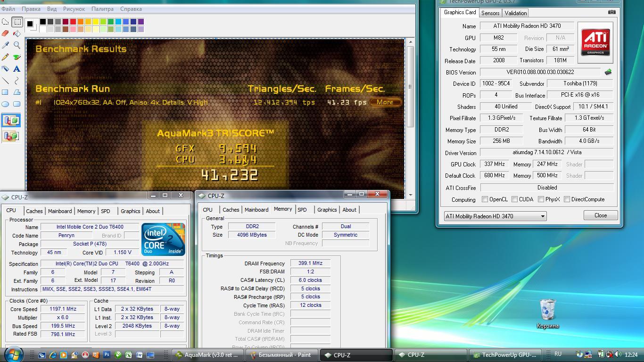Click the More button in AquaMark results

[385, 102]
